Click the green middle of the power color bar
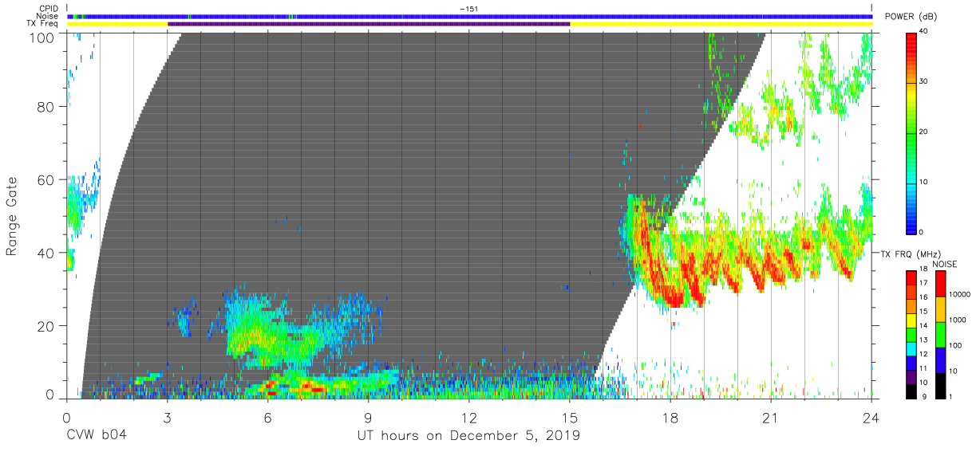Screen dimensions: 980x452 [911, 132]
